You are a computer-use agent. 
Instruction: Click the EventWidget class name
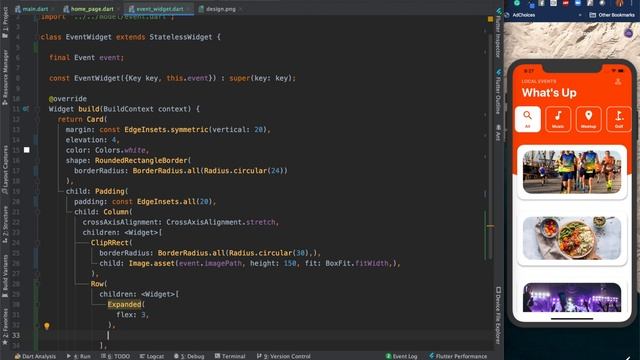pos(89,37)
